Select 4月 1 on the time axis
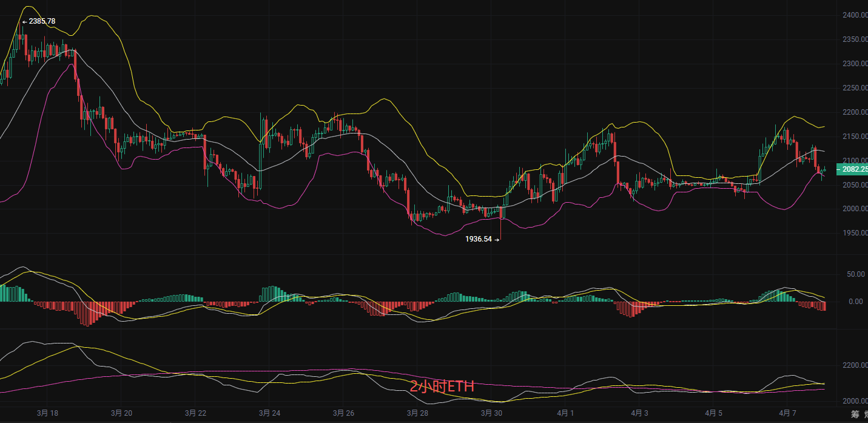 (565, 413)
